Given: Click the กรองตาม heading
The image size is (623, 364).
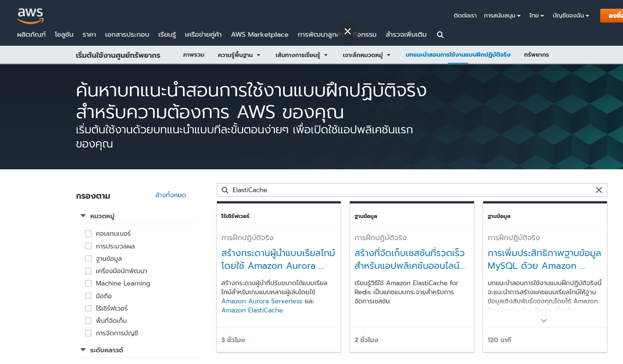Looking at the screenshot, I should (93, 196).
